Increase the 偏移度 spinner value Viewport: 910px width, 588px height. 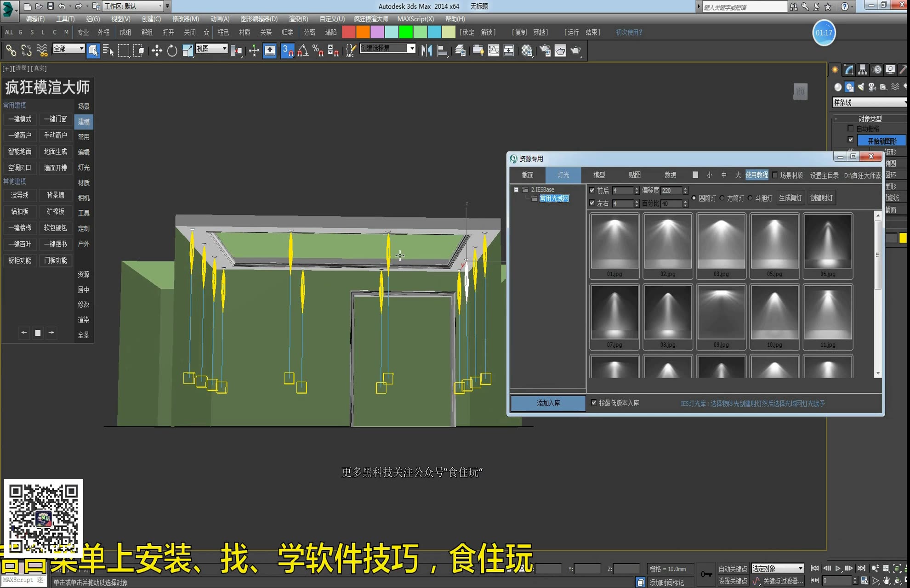[685, 188]
